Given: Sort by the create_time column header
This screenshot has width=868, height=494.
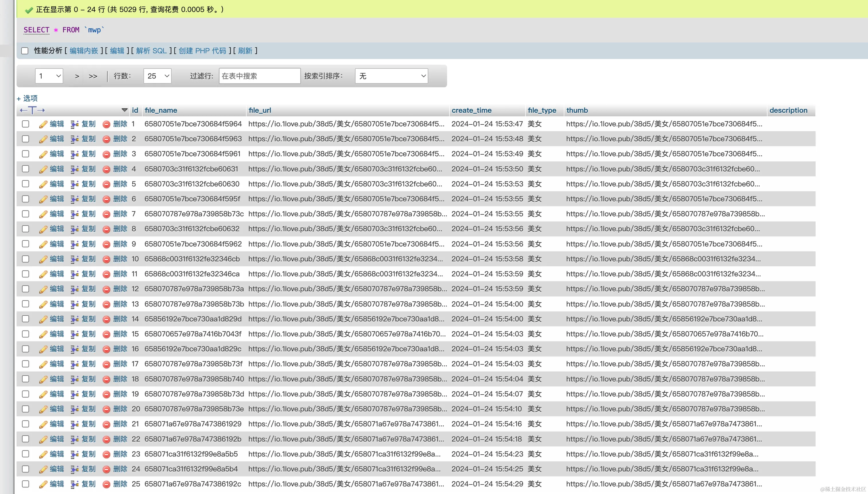Looking at the screenshot, I should tap(471, 110).
